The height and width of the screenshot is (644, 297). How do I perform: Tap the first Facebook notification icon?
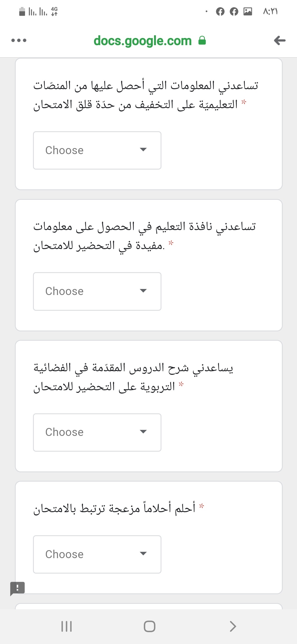pos(220,12)
